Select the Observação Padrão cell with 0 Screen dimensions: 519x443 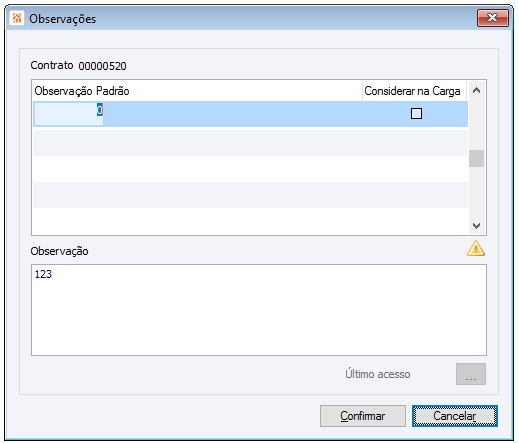[x=68, y=114]
